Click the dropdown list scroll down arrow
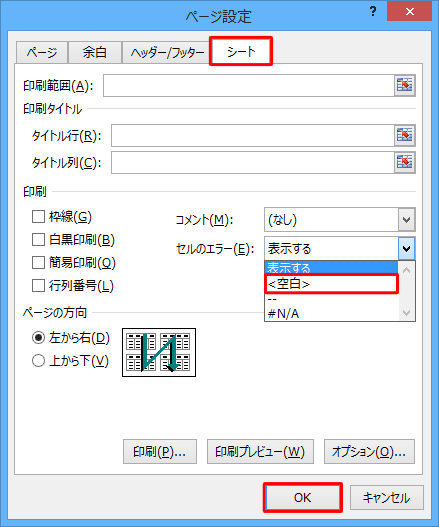This screenshot has width=439, height=527. click(x=406, y=313)
